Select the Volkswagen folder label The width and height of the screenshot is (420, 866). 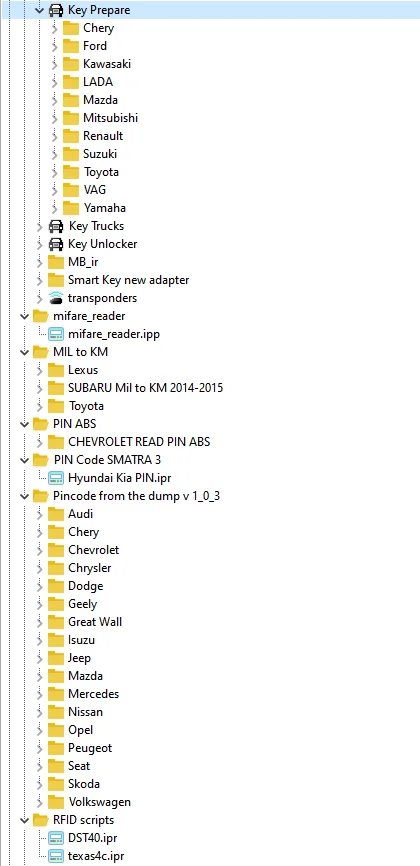(x=100, y=802)
